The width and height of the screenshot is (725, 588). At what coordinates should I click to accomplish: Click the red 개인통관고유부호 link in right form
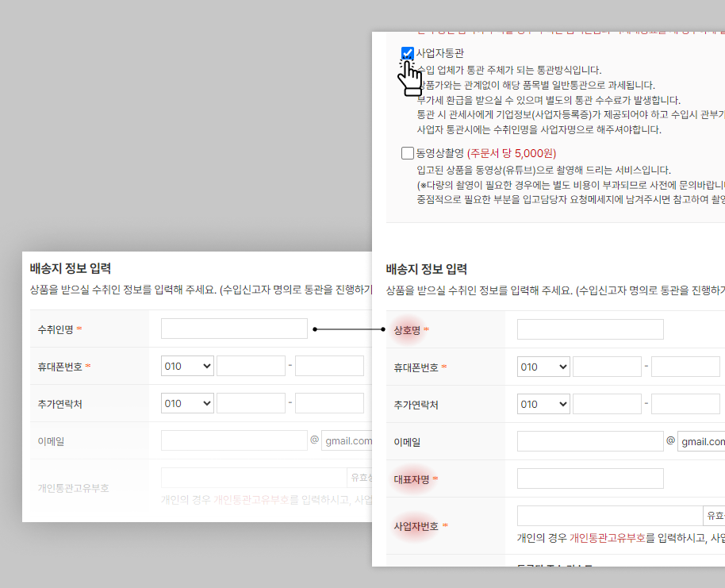(607, 537)
